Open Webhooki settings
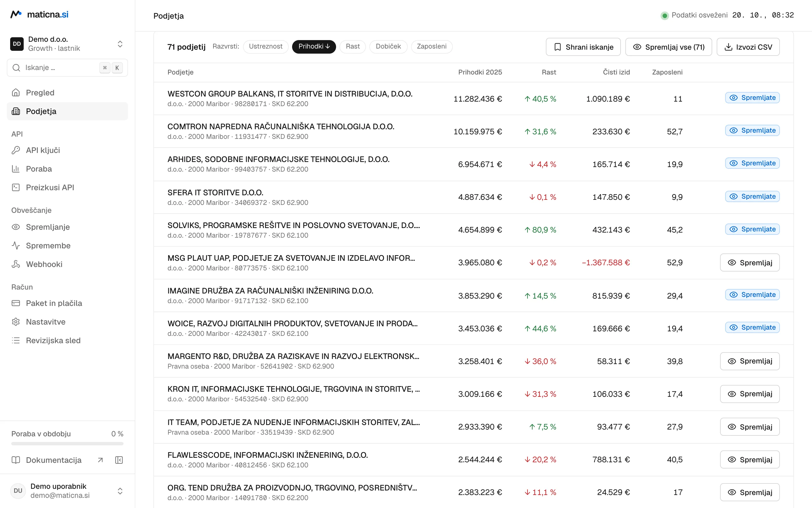This screenshot has width=812, height=508. coord(67,264)
